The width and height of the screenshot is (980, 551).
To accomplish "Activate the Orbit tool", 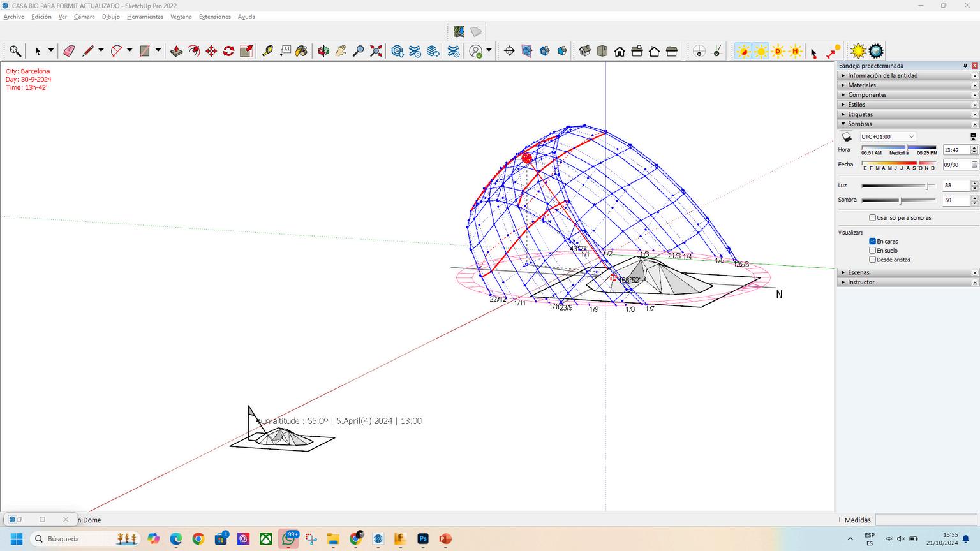I will (323, 51).
